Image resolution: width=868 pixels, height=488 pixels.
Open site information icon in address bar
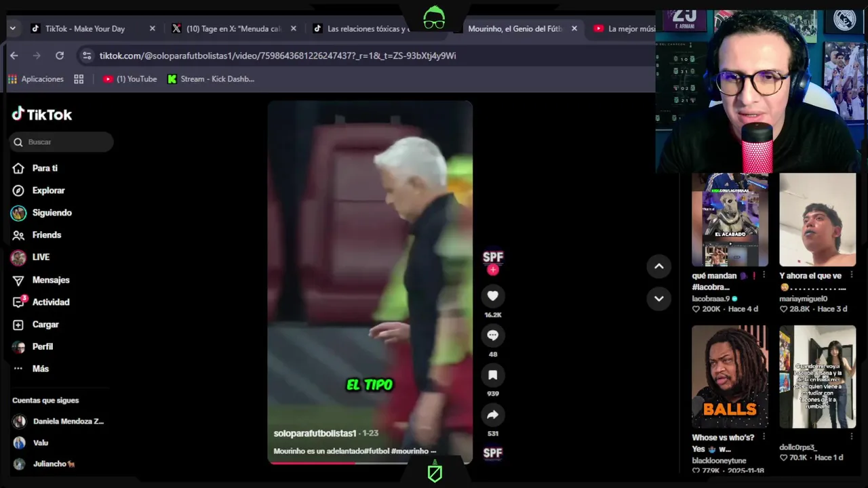click(86, 56)
